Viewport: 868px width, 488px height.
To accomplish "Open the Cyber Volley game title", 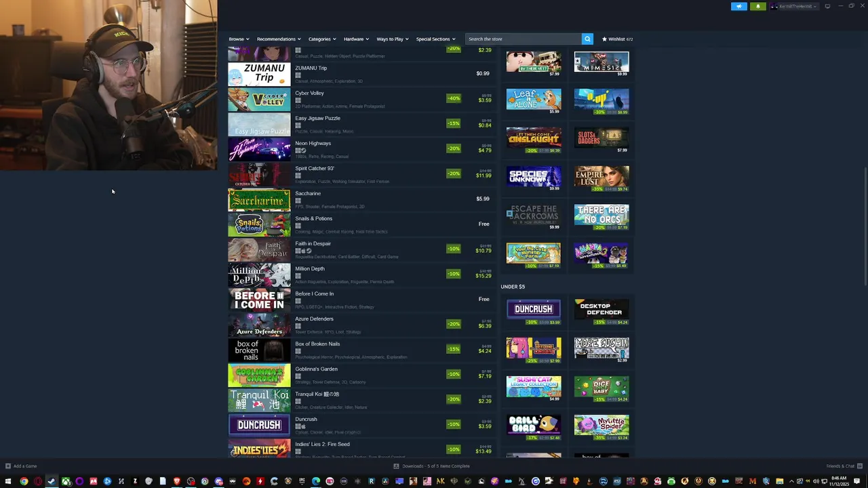I will pyautogui.click(x=309, y=93).
